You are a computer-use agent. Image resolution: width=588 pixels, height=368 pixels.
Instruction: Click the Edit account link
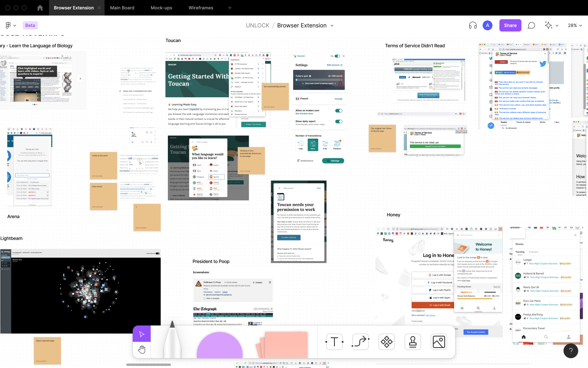(x=334, y=65)
